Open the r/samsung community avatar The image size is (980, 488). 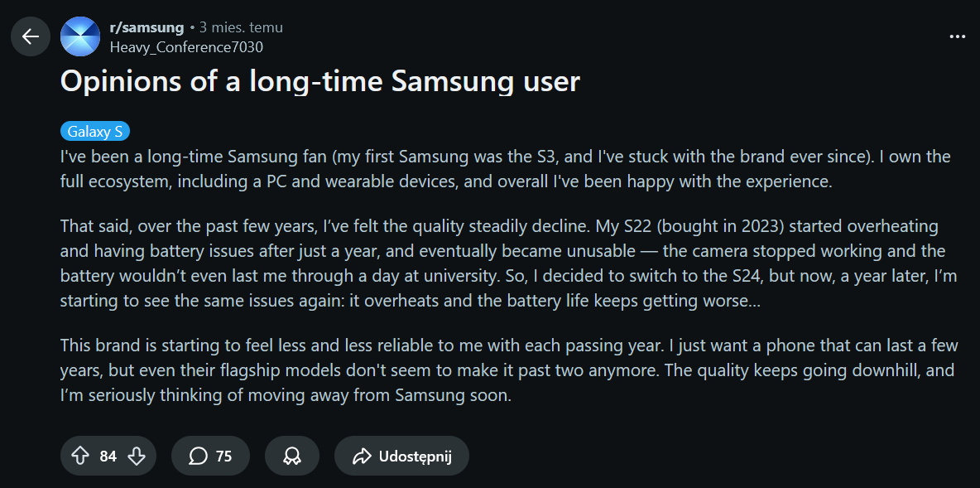pyautogui.click(x=80, y=36)
